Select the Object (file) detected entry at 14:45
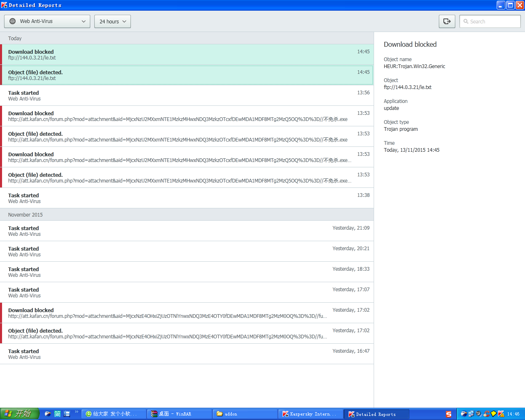Image resolution: width=525 pixels, height=420 pixels. pyautogui.click(x=187, y=75)
